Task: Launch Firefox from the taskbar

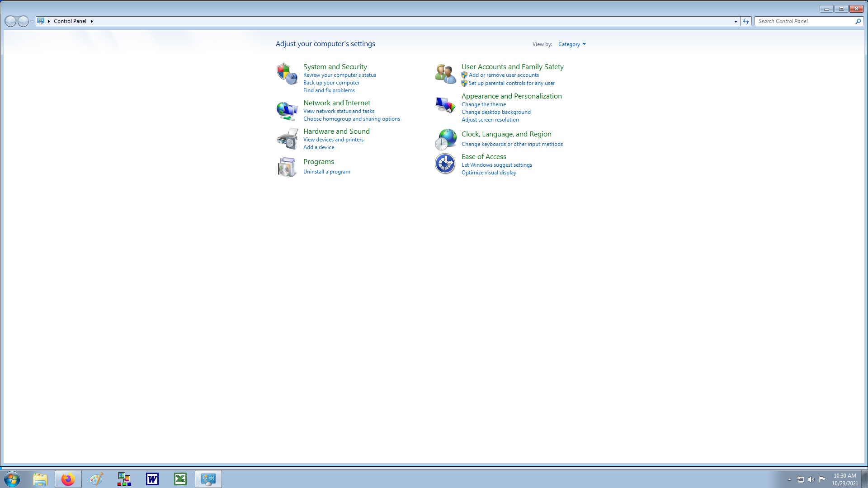Action: pos(68,479)
